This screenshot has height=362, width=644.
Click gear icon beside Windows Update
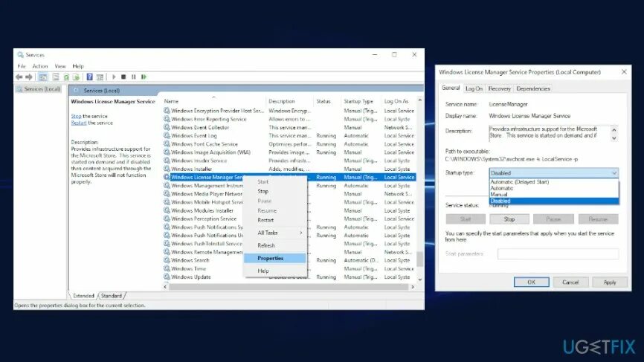coord(167,277)
